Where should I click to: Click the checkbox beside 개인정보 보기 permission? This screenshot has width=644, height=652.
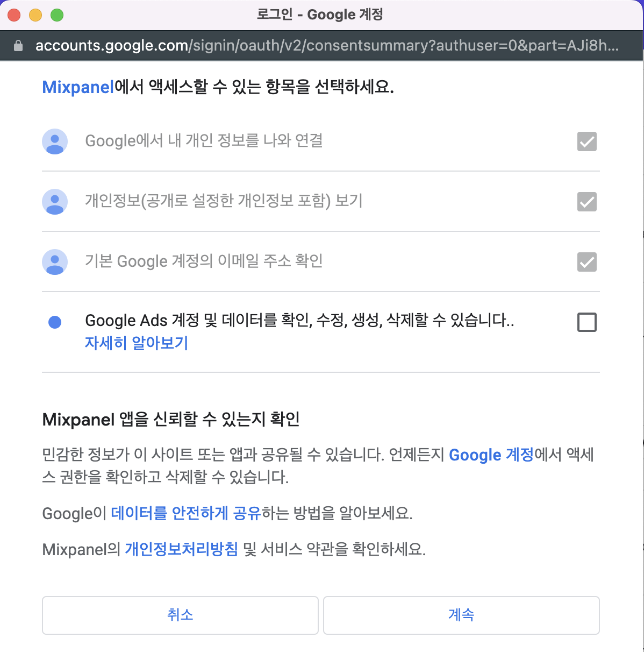pos(586,202)
